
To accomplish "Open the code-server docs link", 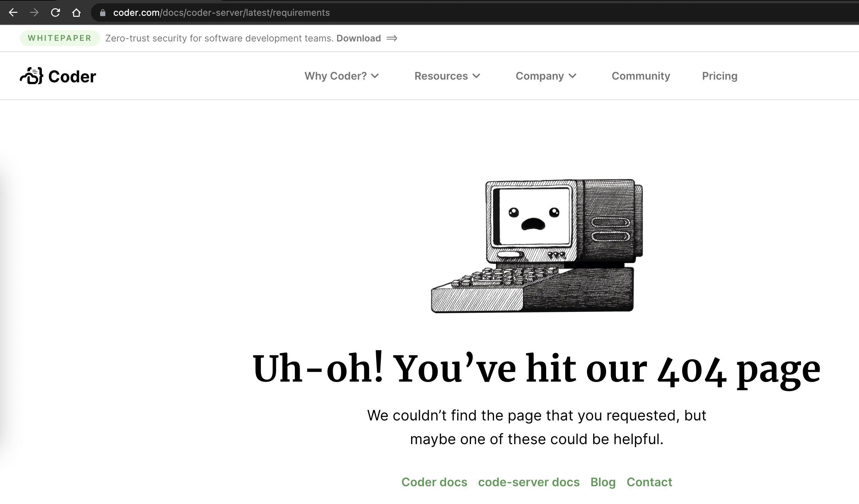I will tap(528, 482).
